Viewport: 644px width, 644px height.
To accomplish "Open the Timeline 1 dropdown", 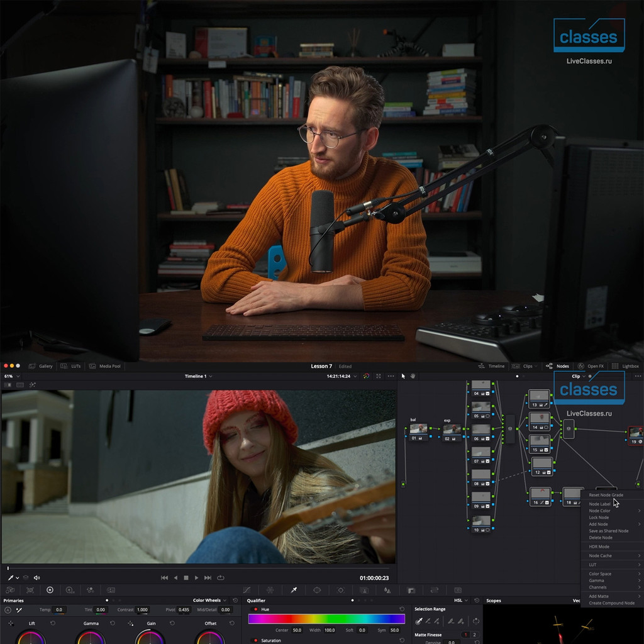I will [x=198, y=376].
